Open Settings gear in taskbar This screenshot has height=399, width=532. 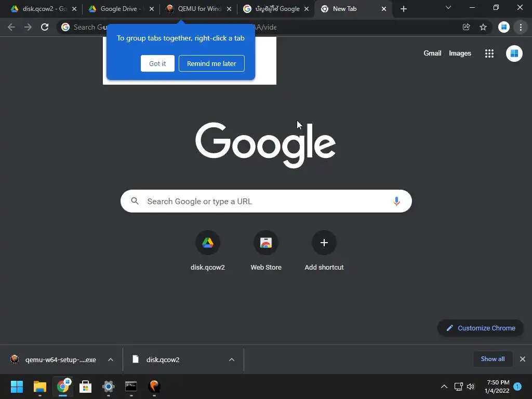109,387
